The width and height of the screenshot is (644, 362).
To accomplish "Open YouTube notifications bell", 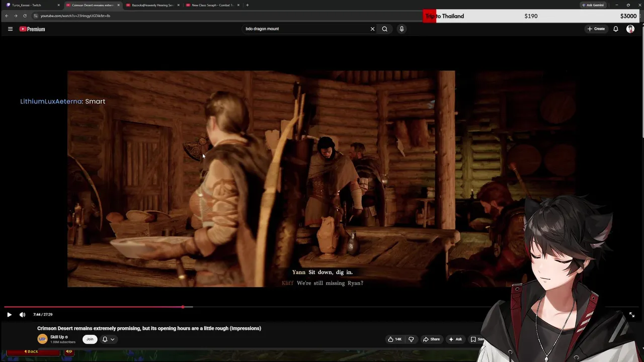I will pos(615,29).
